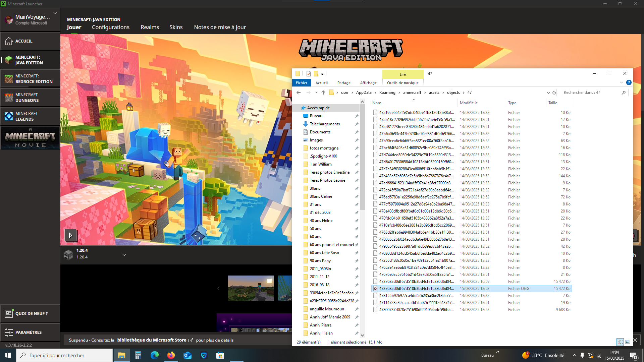Open Microsoft Store from taskbar
The width and height of the screenshot is (644, 362).
click(220, 355)
